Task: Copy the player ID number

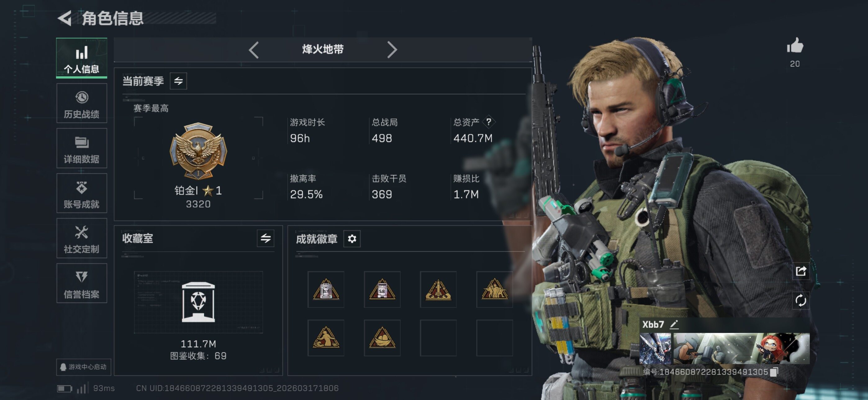Action: point(775,372)
